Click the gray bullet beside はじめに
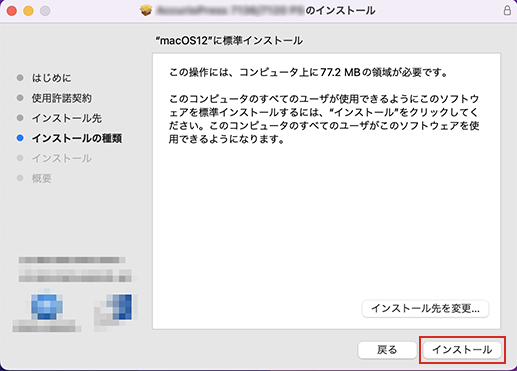 pyautogui.click(x=20, y=78)
